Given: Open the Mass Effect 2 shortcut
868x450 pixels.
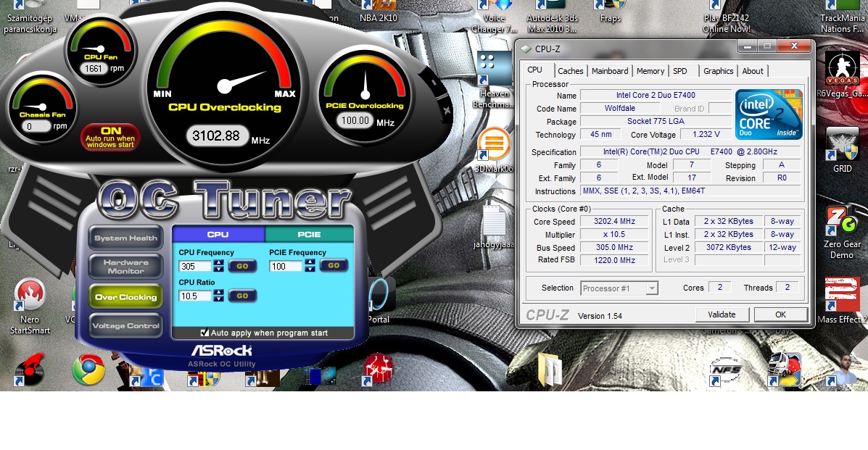Looking at the screenshot, I should pyautogui.click(x=842, y=301).
